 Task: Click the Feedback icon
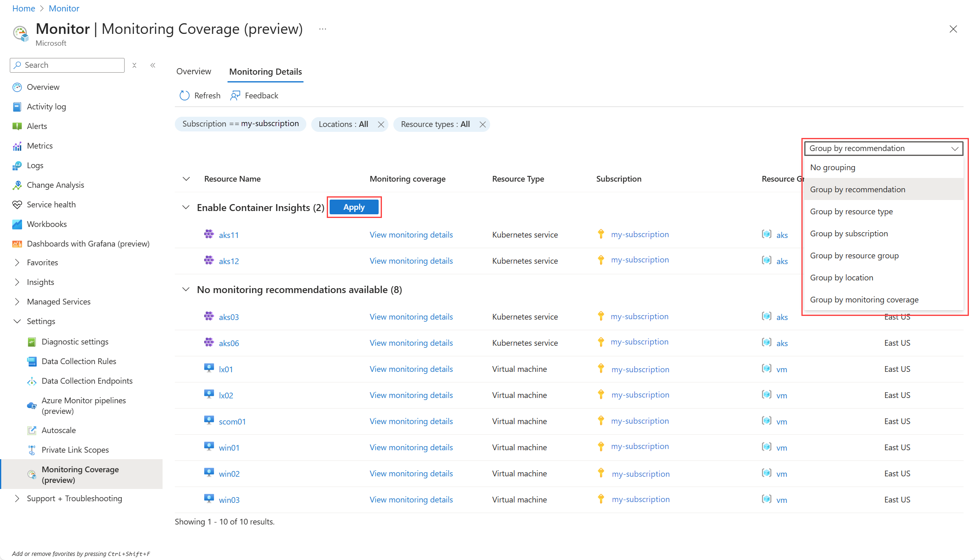point(235,96)
